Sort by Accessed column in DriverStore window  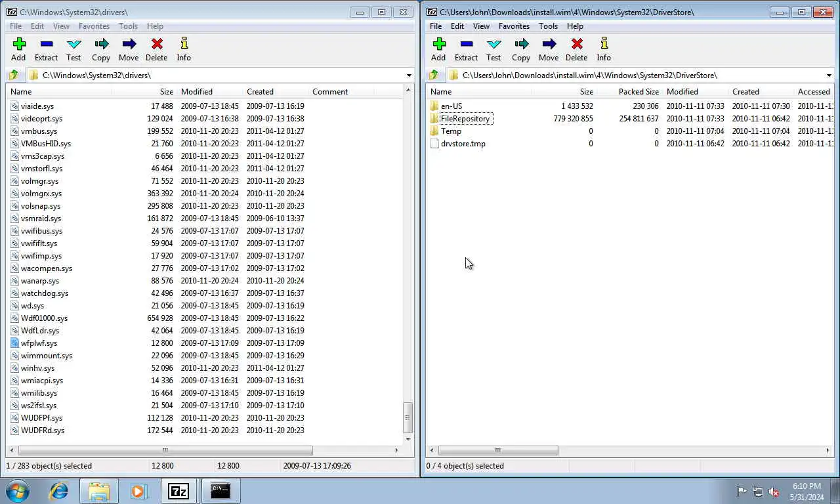[x=814, y=92]
